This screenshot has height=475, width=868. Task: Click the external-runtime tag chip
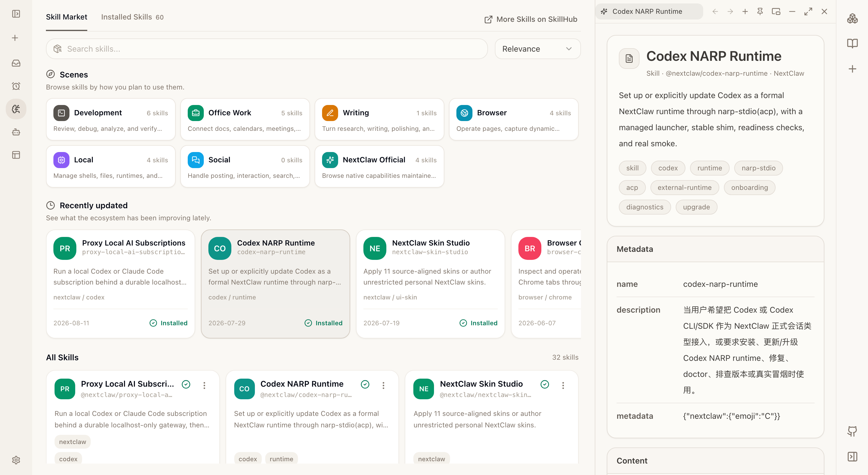(684, 188)
